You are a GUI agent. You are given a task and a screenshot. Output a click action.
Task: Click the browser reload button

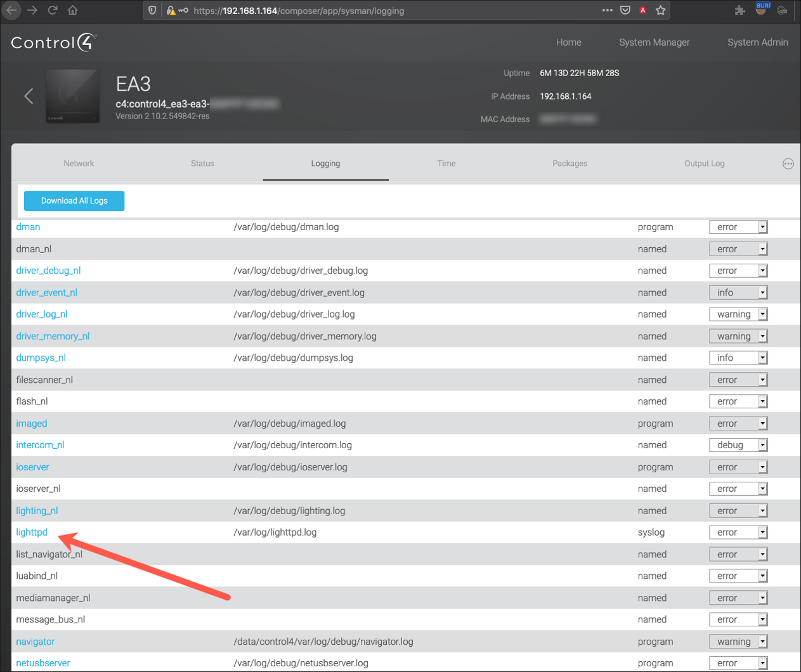(x=53, y=10)
